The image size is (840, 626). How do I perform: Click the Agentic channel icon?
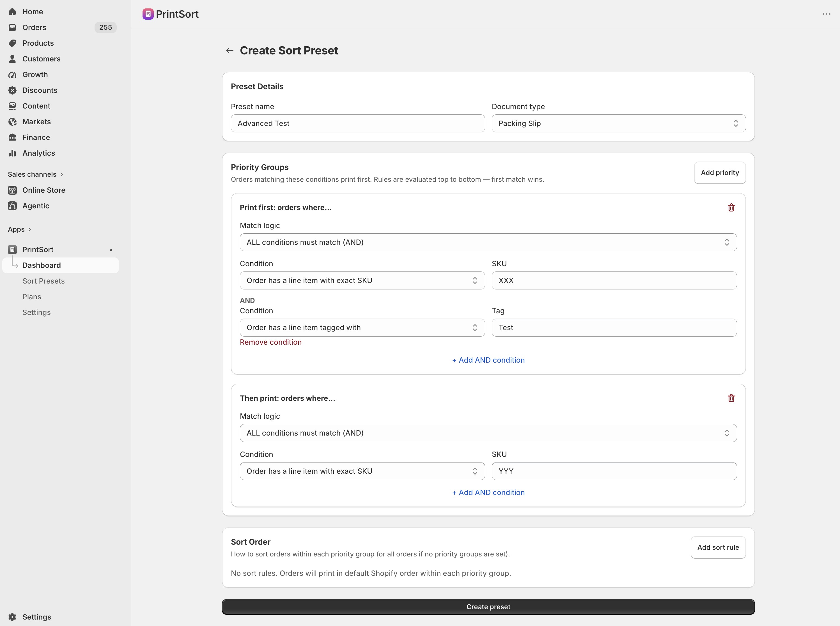(13, 206)
